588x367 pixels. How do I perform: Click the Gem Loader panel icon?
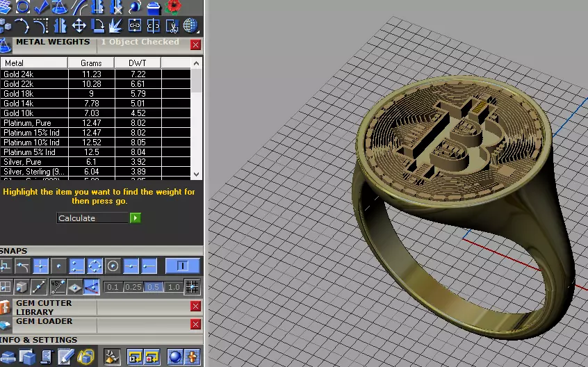(x=6, y=325)
